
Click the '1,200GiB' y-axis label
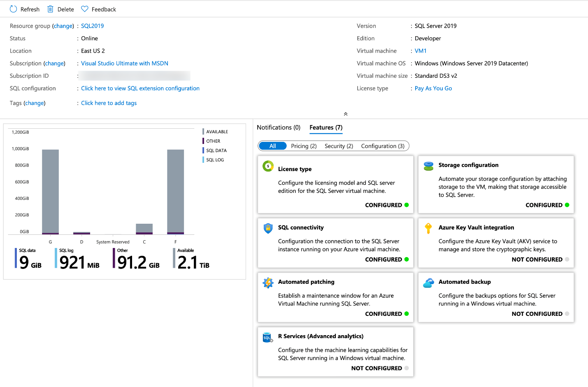(x=20, y=132)
